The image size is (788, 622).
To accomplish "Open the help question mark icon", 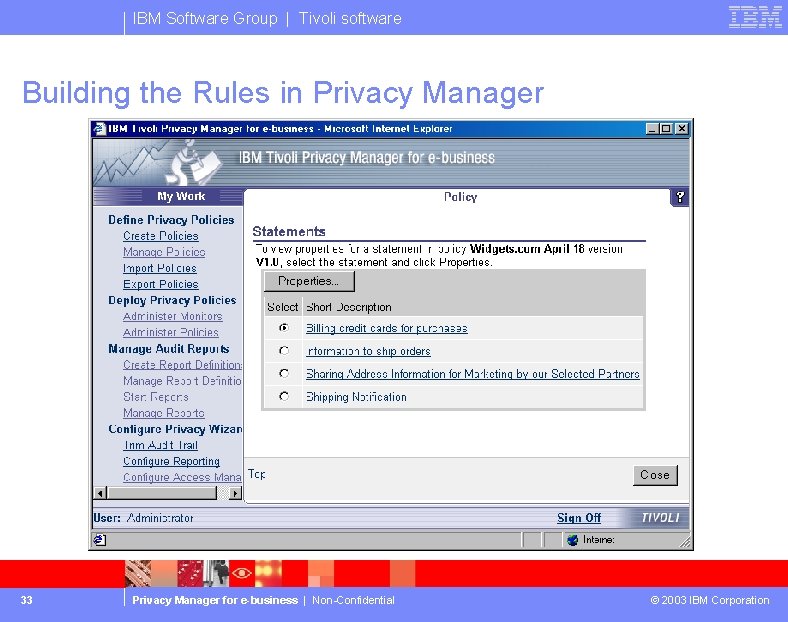I will [679, 197].
